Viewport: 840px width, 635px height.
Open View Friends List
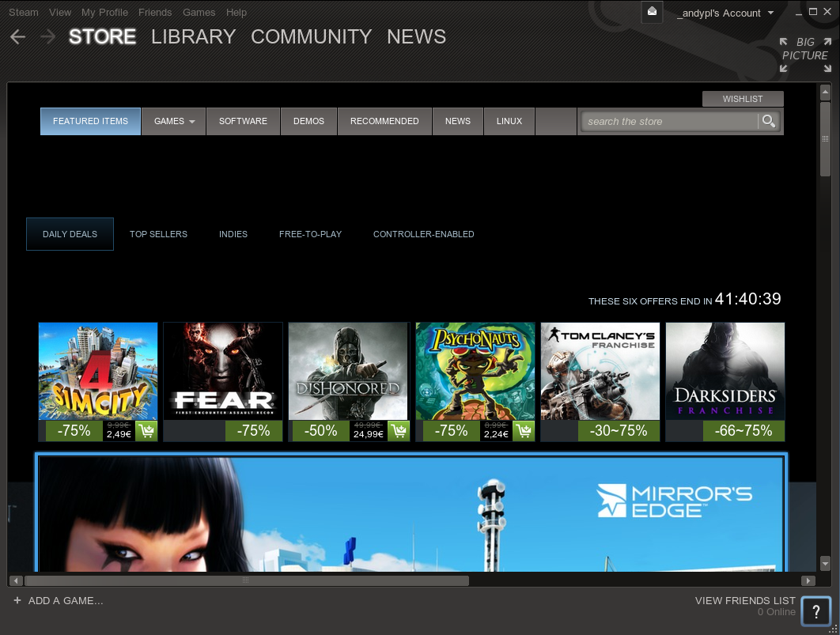click(x=745, y=601)
